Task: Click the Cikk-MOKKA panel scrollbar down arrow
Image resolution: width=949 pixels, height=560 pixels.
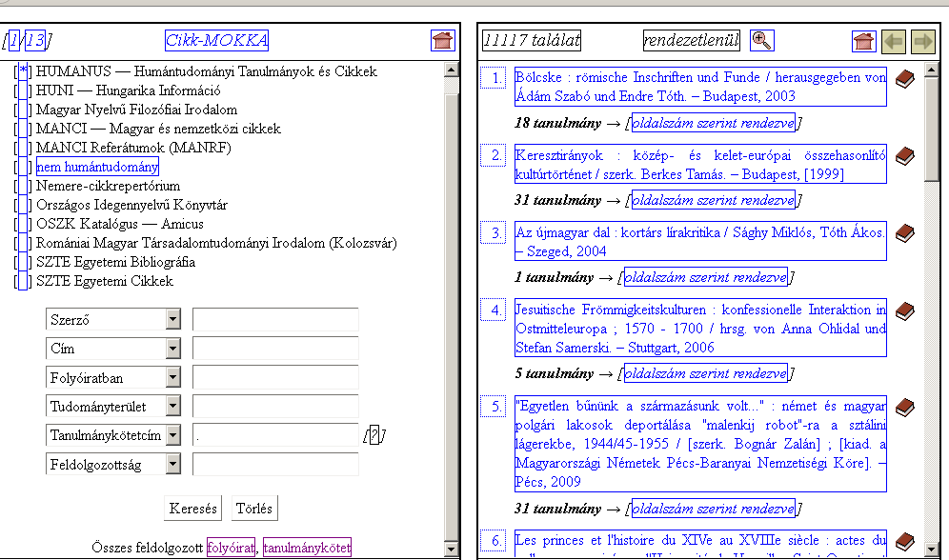Action: pyautogui.click(x=451, y=550)
